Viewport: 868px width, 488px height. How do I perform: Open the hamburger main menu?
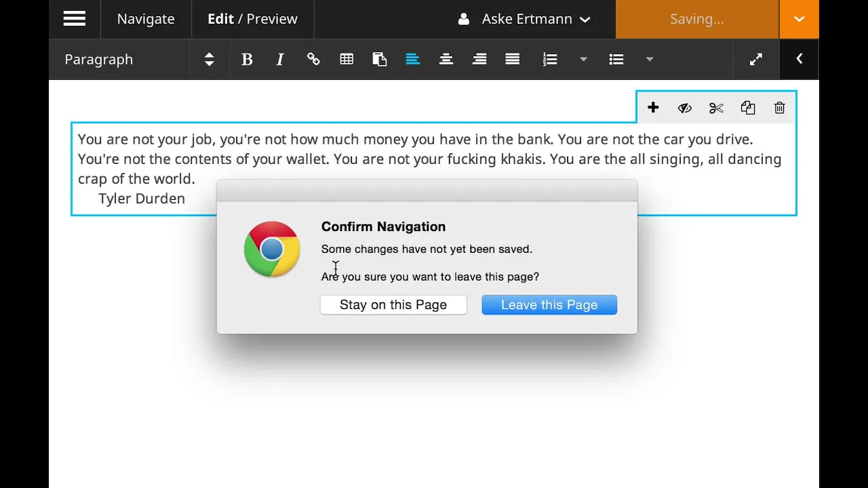75,19
